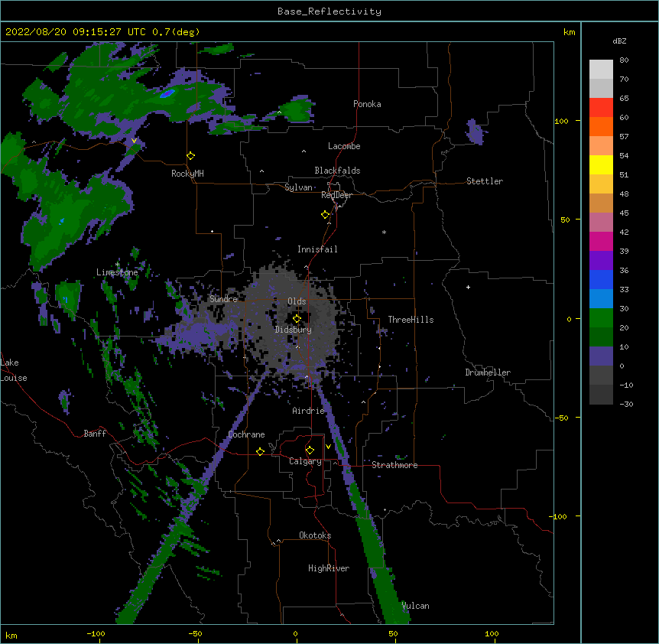Click the Ponoka city label
The image size is (659, 644).
coord(367,104)
